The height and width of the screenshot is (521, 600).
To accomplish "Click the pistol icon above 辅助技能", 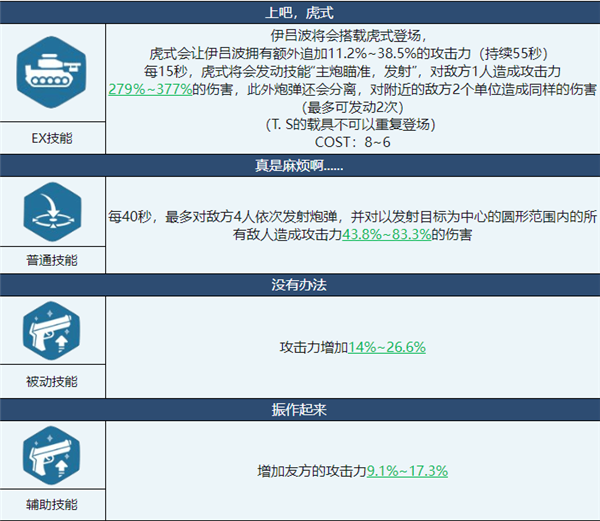I will [52, 457].
